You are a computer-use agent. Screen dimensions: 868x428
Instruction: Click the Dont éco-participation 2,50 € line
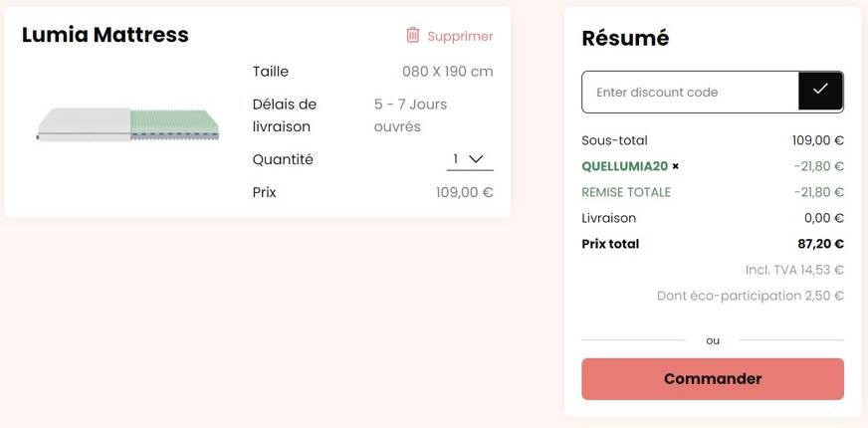[x=750, y=296]
